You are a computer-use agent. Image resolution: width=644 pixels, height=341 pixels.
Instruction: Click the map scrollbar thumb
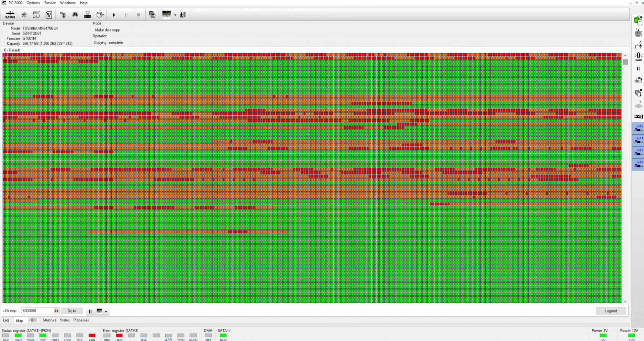point(626,62)
